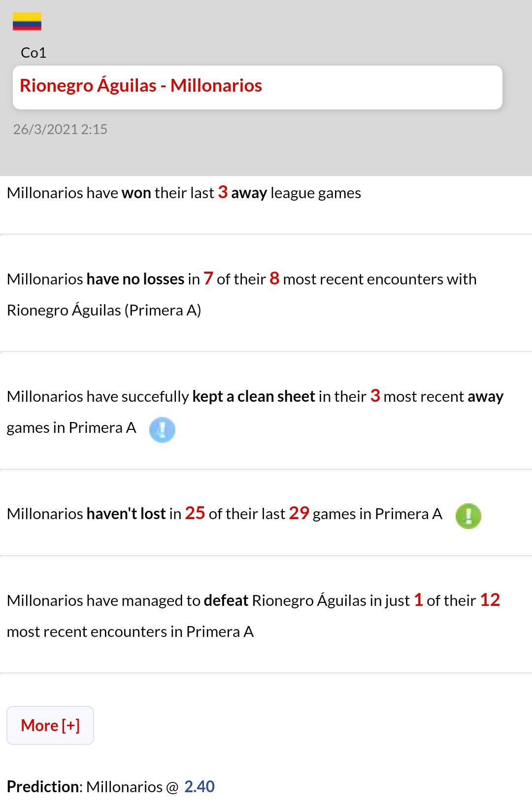Open the Rionegro Águilas - Millonarios match link
The width and height of the screenshot is (532, 808).
coord(141,86)
